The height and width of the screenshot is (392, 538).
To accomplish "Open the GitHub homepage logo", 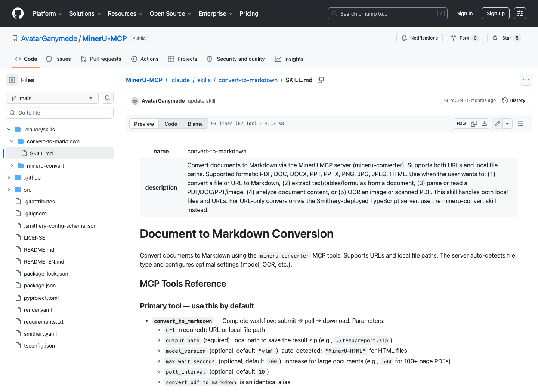I will (x=18, y=13).
